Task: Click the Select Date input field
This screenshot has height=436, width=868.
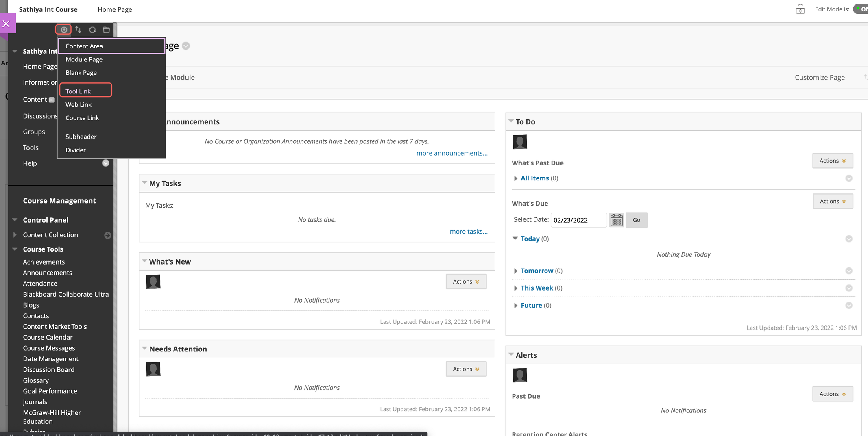Action: 579,220
